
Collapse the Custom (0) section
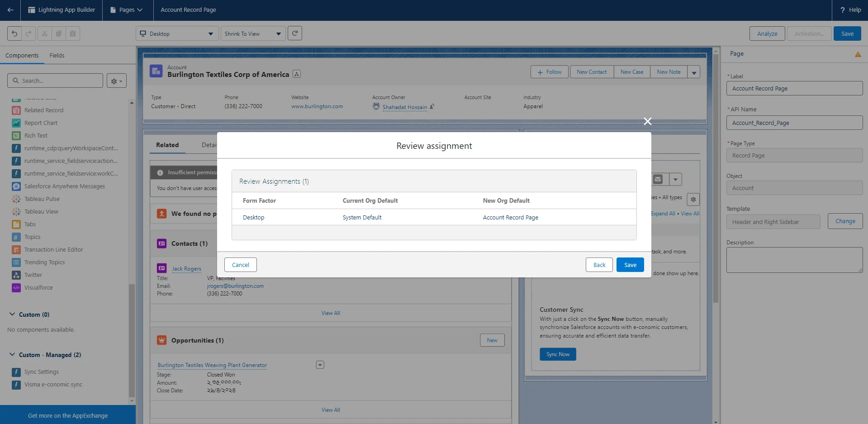point(12,314)
